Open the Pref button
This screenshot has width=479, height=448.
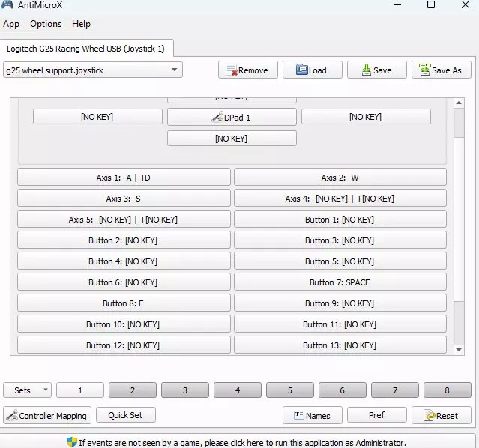376,415
